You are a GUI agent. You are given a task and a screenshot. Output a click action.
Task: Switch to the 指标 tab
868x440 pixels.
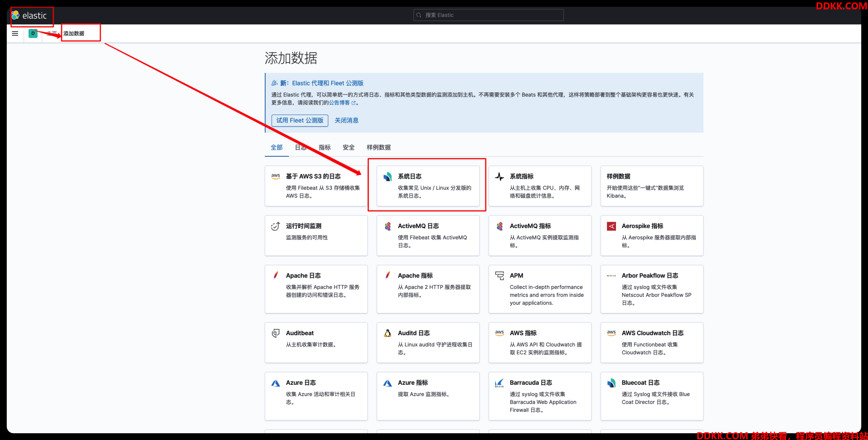[x=325, y=147]
